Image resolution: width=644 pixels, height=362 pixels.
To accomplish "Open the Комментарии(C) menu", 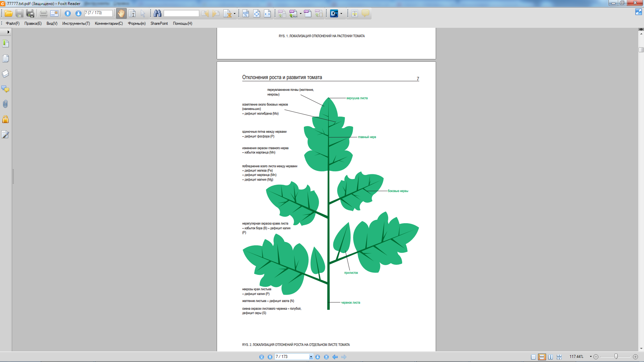I will (x=109, y=23).
